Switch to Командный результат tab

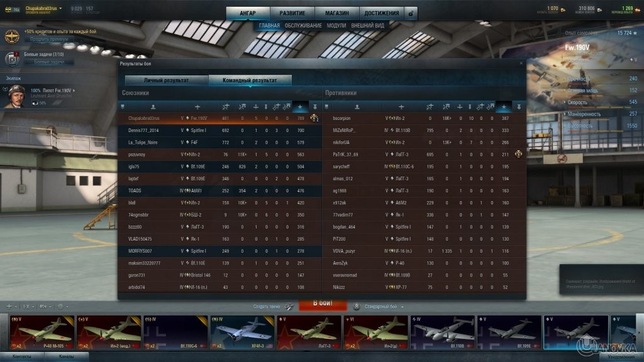(x=250, y=80)
